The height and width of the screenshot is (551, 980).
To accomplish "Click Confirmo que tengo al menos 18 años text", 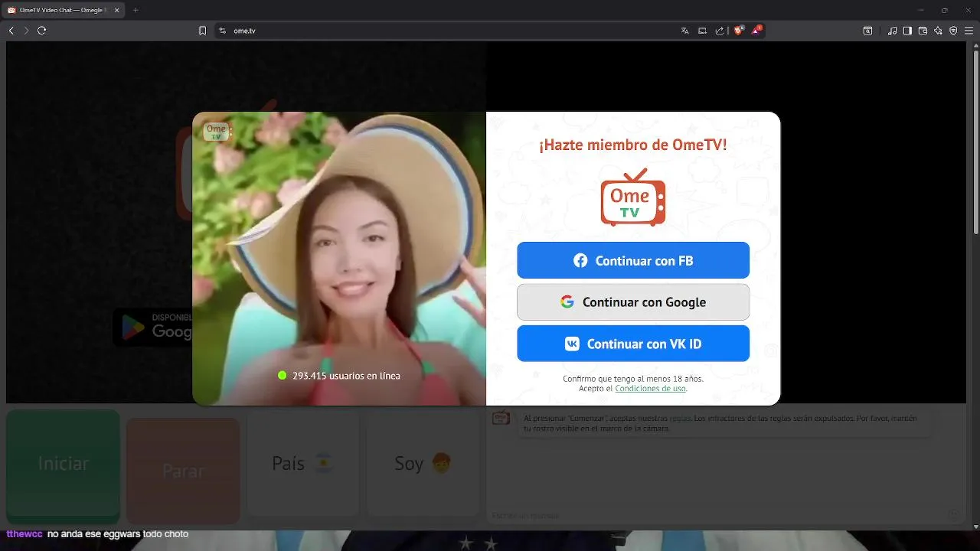I will [633, 379].
